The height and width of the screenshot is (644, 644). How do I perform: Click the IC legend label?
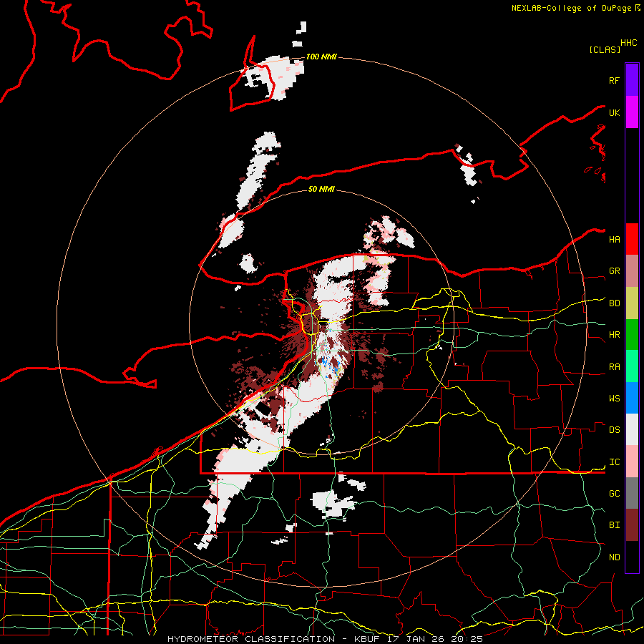coord(614,462)
